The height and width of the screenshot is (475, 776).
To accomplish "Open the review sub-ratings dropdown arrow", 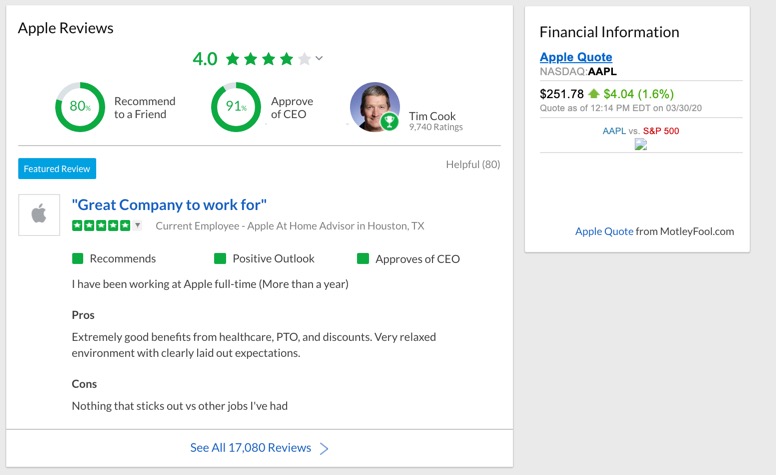I will click(x=138, y=226).
